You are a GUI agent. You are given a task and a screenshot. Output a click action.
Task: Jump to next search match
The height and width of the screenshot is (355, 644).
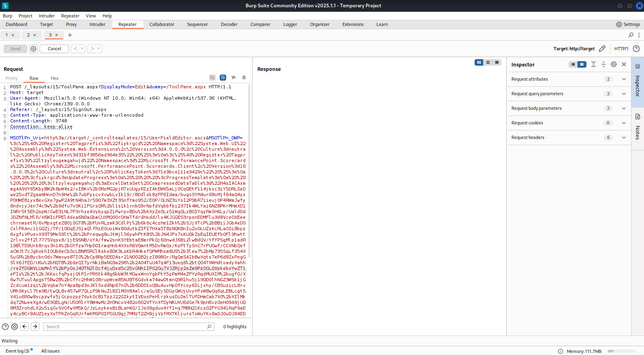coord(35,327)
